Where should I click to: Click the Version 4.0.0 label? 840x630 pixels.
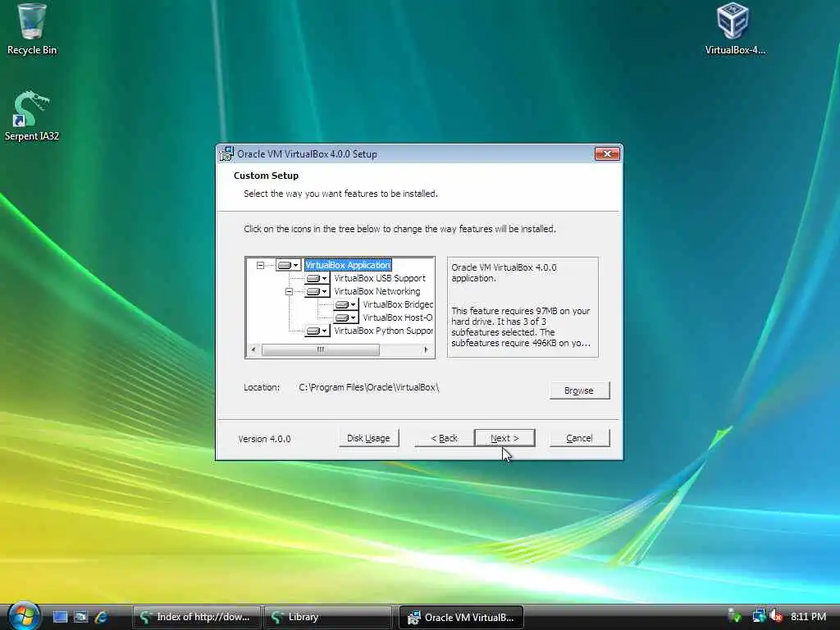coord(264,439)
